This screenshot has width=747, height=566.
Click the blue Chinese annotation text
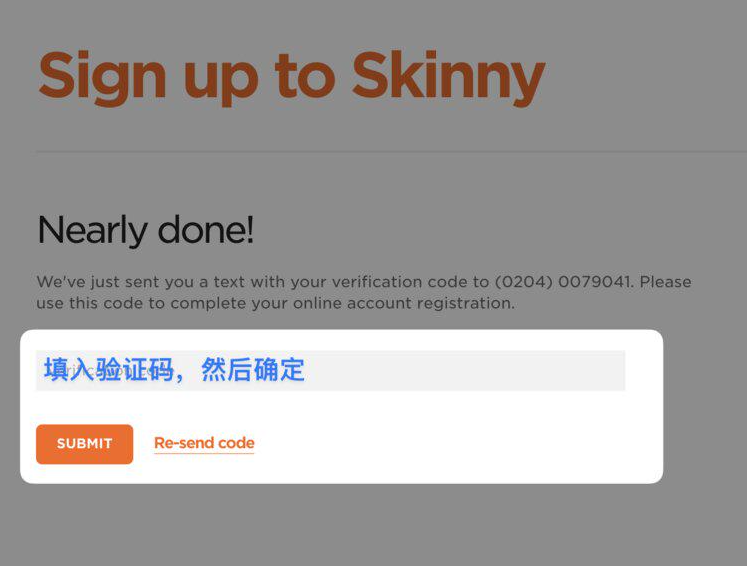pos(174,370)
